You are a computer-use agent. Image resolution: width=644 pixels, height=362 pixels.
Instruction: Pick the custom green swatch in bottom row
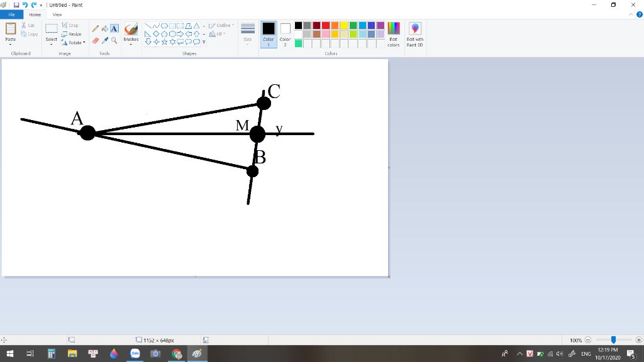point(299,43)
